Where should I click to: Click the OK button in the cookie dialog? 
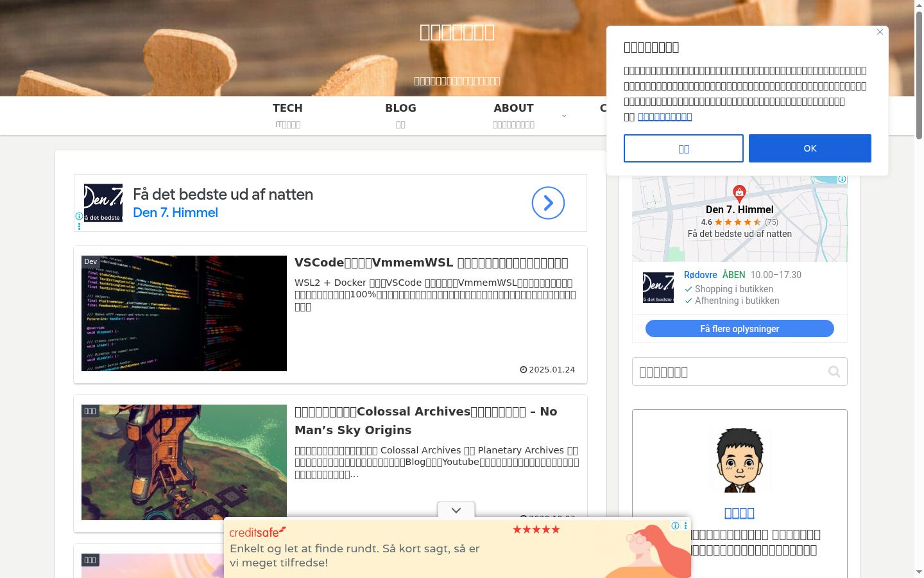click(810, 148)
